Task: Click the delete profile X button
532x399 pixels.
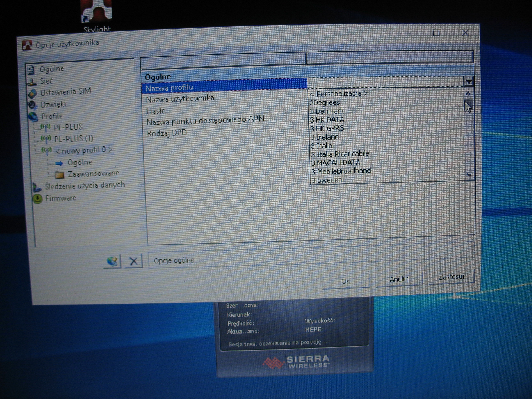Action: point(133,261)
